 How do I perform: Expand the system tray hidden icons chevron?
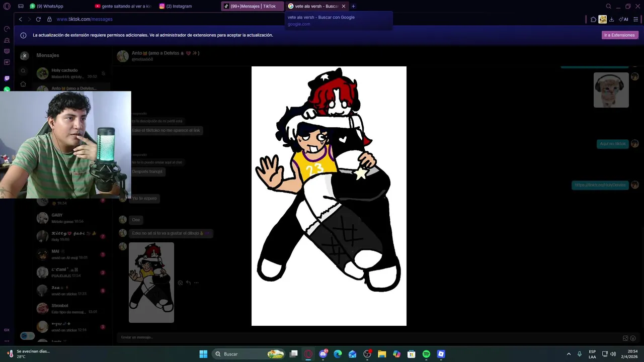tap(569, 354)
